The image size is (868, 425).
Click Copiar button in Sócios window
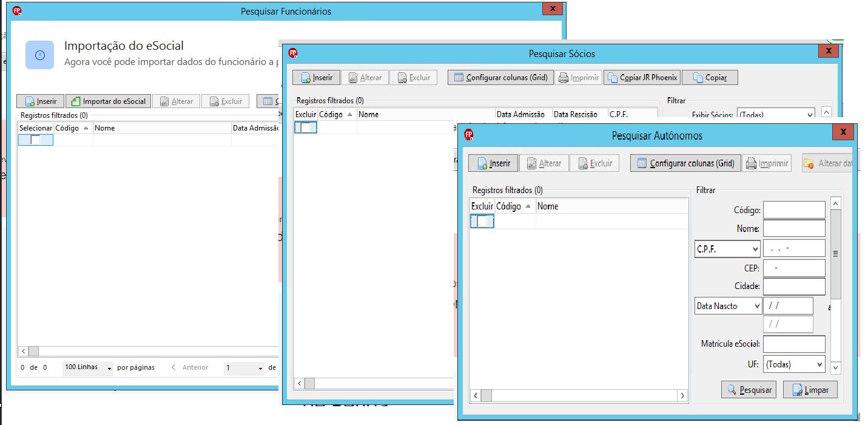click(710, 78)
